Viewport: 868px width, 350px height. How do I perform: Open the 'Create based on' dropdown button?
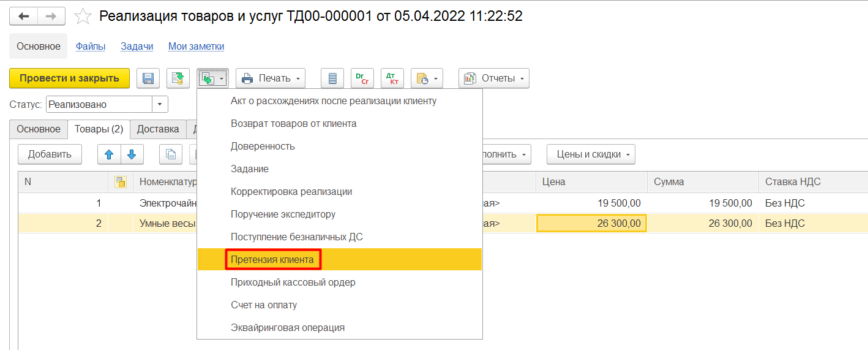click(213, 78)
